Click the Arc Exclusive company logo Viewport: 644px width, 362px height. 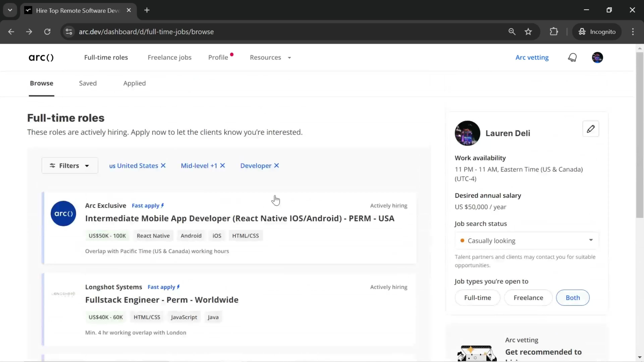click(x=63, y=214)
